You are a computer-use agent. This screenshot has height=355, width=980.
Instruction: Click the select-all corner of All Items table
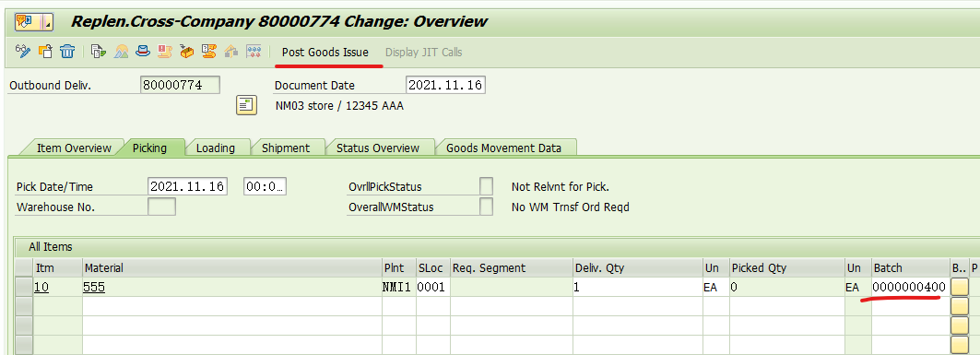24,267
